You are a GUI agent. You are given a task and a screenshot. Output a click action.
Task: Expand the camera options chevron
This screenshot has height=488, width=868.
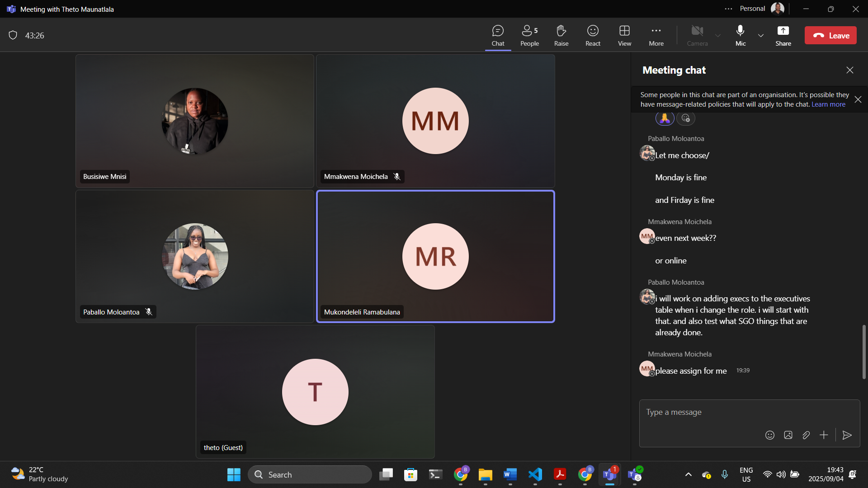coord(718,36)
